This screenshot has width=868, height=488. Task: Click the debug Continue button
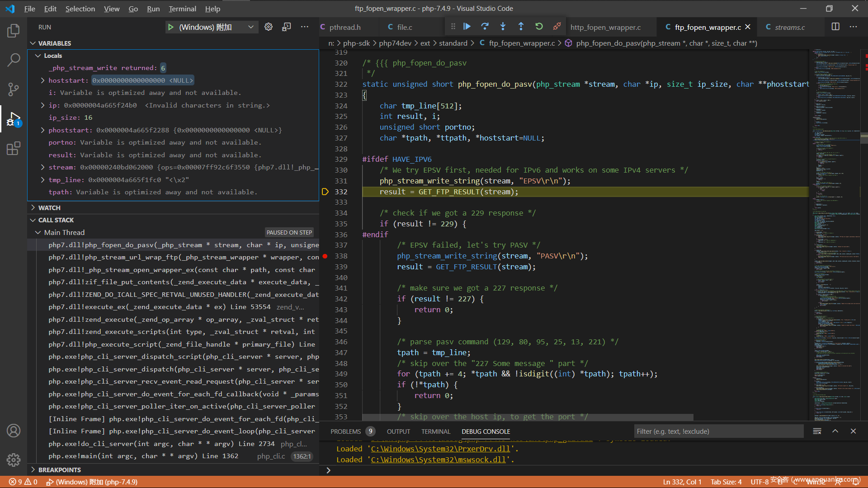pos(467,27)
